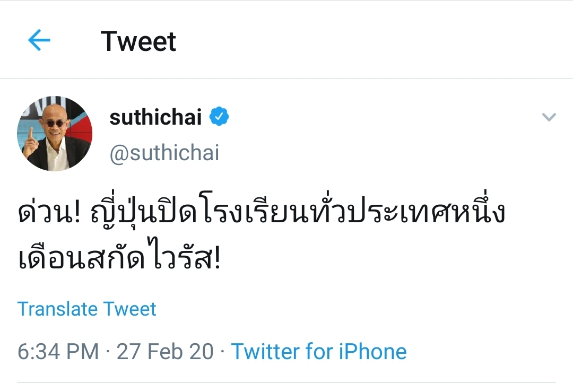This screenshot has width=573, height=392.
Task: Open the tweet options chevron
Action: [549, 117]
